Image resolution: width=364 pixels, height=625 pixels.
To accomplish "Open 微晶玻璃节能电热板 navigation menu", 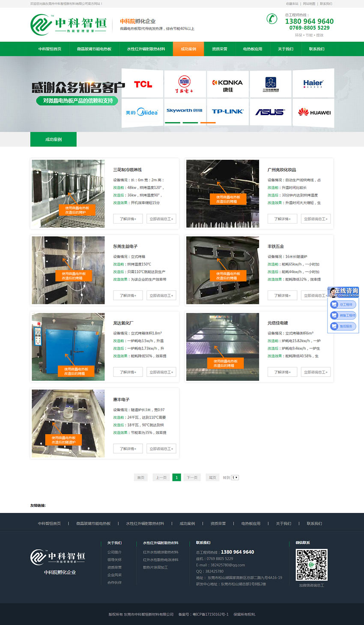I will (x=94, y=49).
